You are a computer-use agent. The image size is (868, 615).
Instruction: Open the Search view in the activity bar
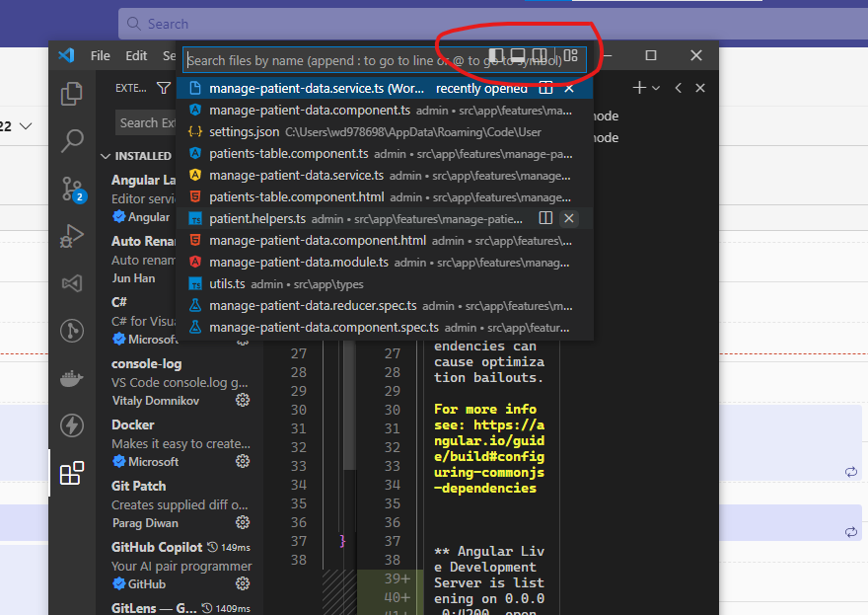pyautogui.click(x=71, y=141)
